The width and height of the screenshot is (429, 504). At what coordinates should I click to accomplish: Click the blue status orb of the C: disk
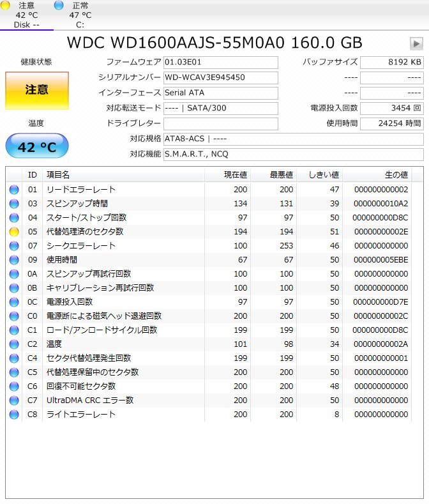point(59,5)
